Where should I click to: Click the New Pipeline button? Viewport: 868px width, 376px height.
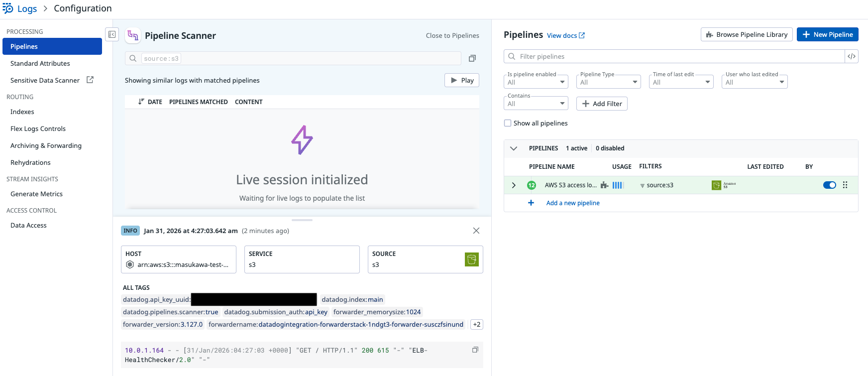click(827, 34)
